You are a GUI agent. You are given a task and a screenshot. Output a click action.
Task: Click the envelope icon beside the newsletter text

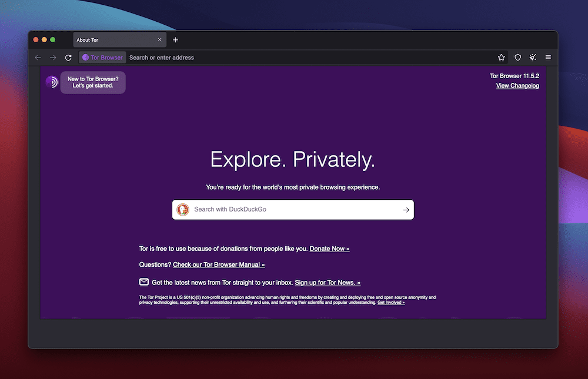point(144,281)
